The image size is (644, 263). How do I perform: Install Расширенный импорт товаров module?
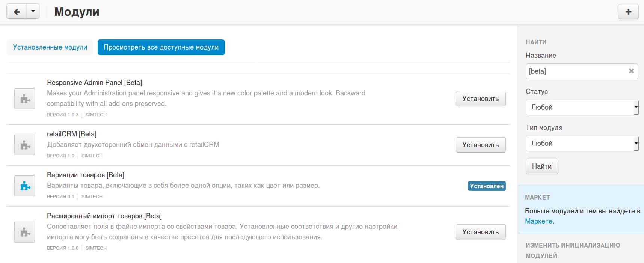(x=480, y=232)
